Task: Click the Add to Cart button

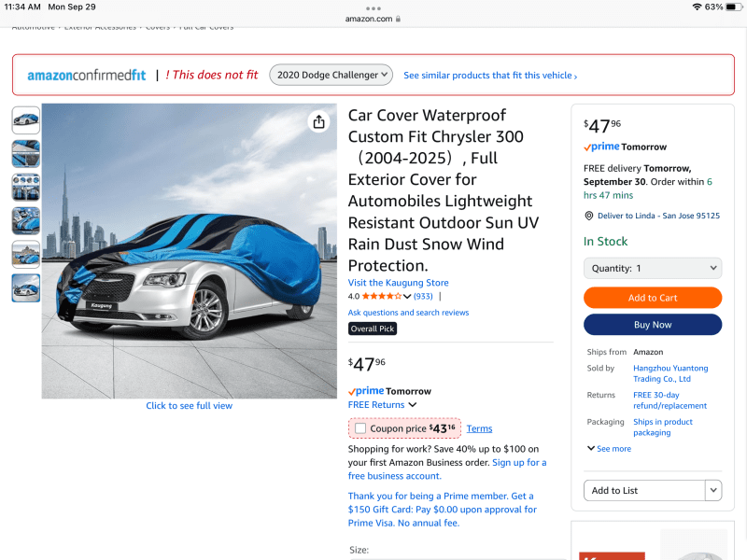Action: pyautogui.click(x=653, y=298)
